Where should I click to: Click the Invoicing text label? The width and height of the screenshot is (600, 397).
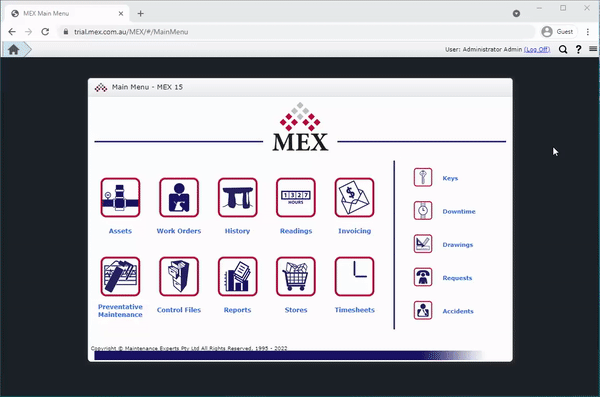coord(354,231)
